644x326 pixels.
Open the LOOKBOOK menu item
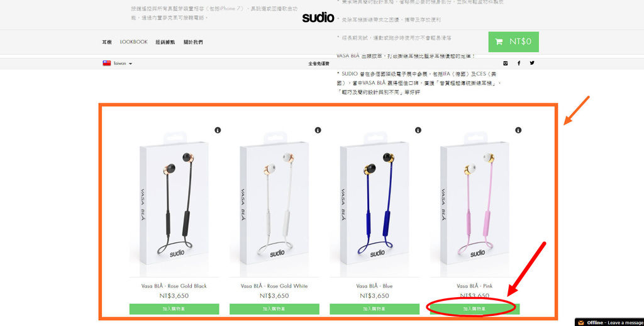(x=134, y=42)
